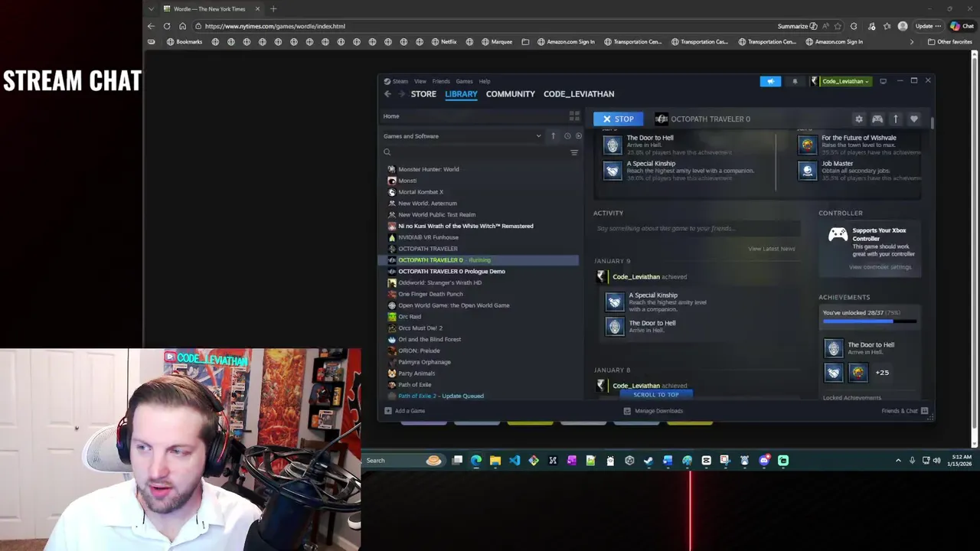This screenshot has height=551, width=980.
Task: Click the +25 more achievements indicator
Action: pyautogui.click(x=882, y=373)
